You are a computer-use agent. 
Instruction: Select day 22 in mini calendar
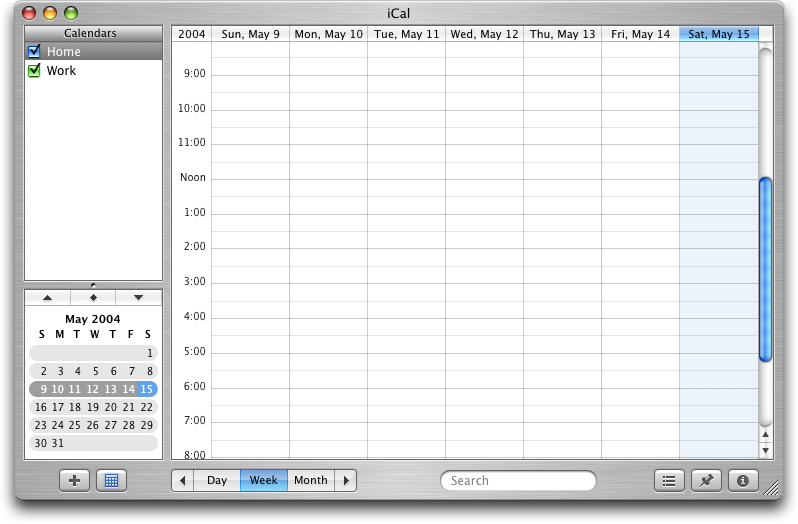pyautogui.click(x=147, y=407)
